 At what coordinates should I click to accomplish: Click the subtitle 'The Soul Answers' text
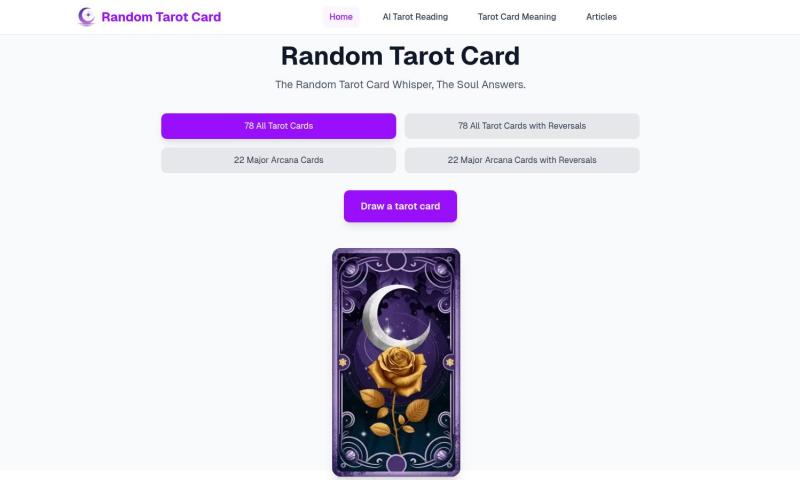coord(481,85)
